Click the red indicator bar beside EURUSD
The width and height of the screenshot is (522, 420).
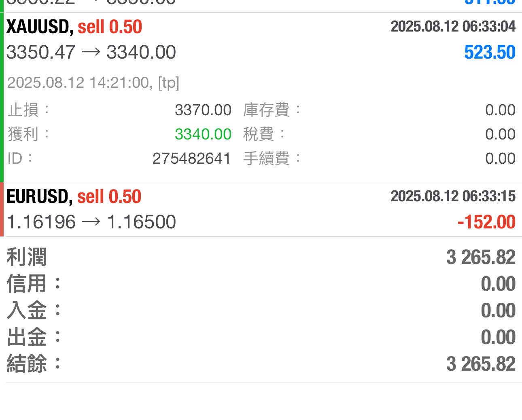coord(2,209)
